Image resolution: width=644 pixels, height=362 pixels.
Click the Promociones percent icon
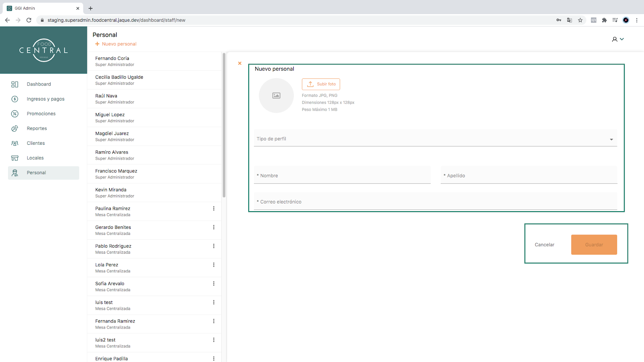pyautogui.click(x=15, y=114)
